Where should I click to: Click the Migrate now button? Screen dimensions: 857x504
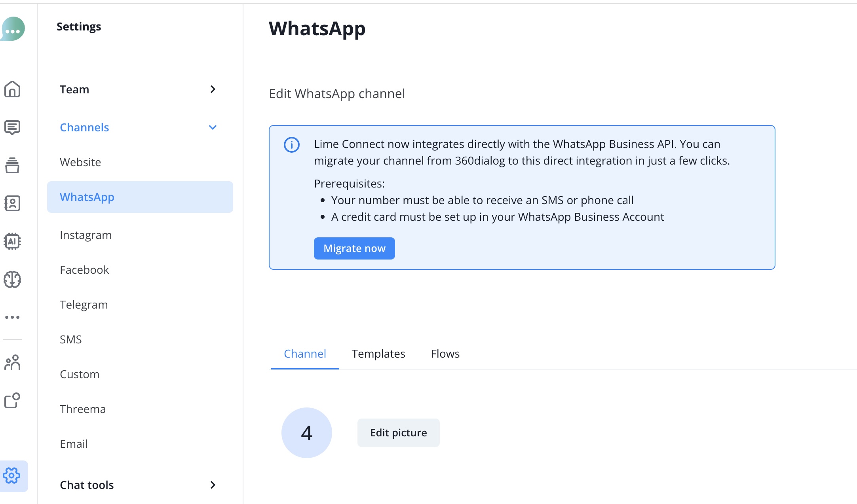[x=354, y=248]
